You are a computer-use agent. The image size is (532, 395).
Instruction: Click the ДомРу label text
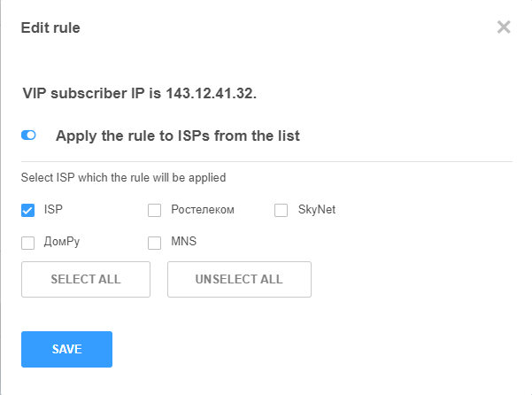point(62,241)
